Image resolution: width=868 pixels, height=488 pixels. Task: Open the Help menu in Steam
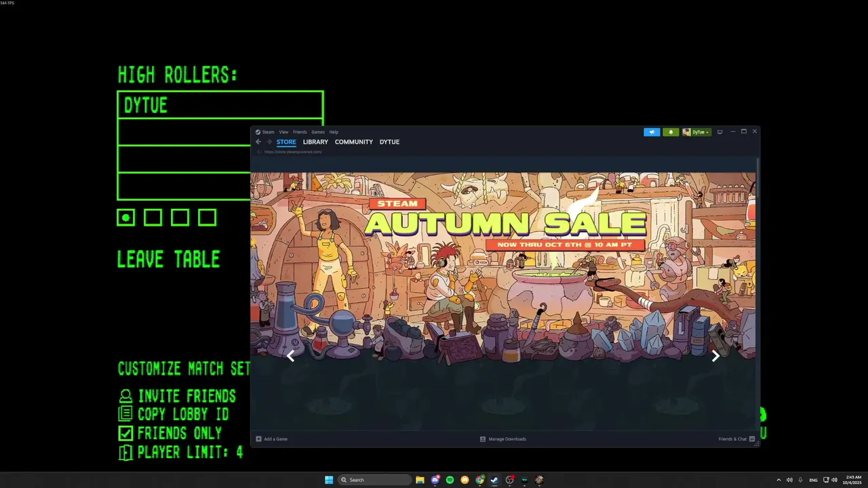334,132
